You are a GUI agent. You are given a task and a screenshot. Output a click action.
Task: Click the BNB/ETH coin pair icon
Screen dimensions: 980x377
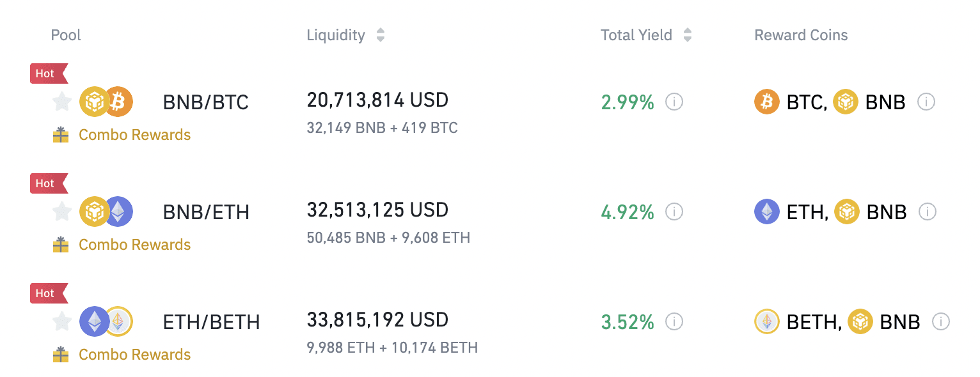click(x=106, y=212)
